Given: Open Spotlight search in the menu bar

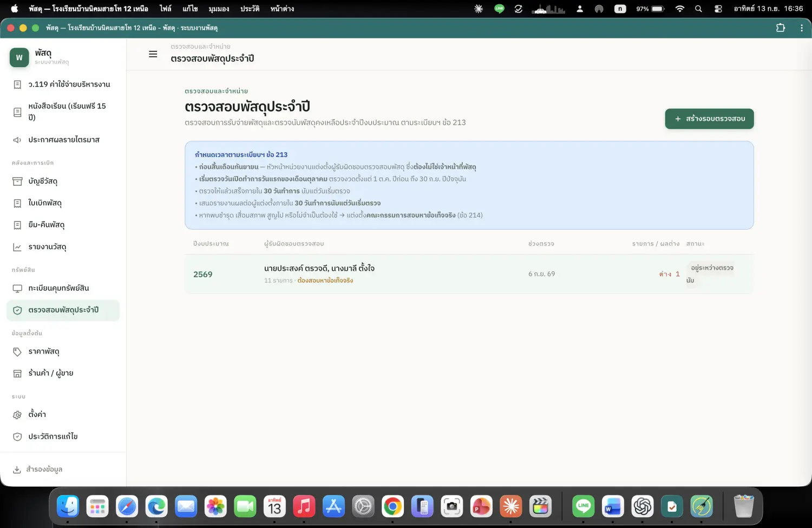Looking at the screenshot, I should [698, 9].
